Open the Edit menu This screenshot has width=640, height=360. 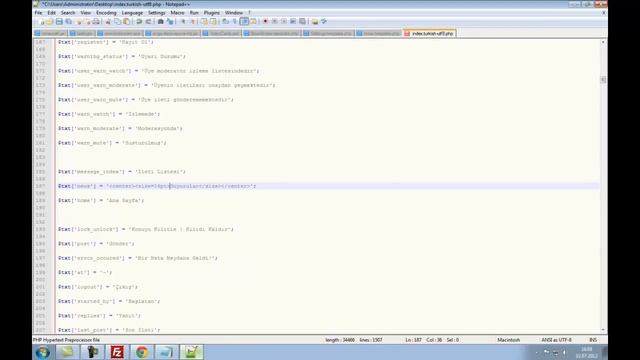tap(51, 13)
